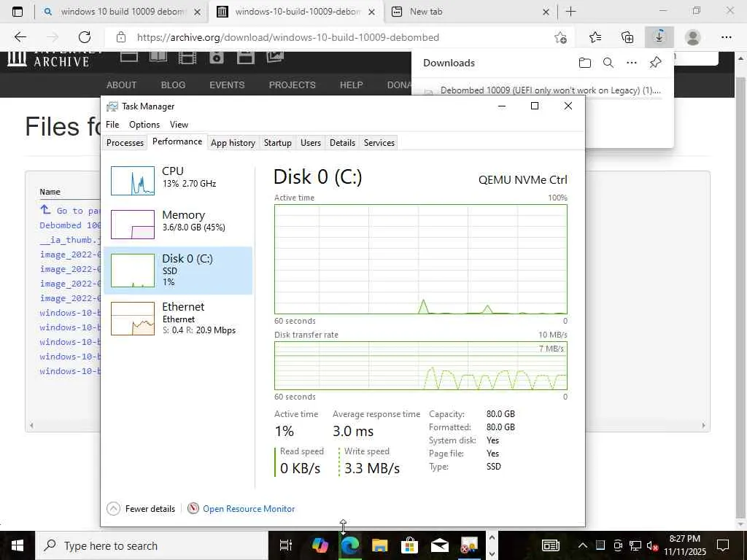The image size is (747, 560).
Task: Click the taskbar search box
Action: point(152,545)
